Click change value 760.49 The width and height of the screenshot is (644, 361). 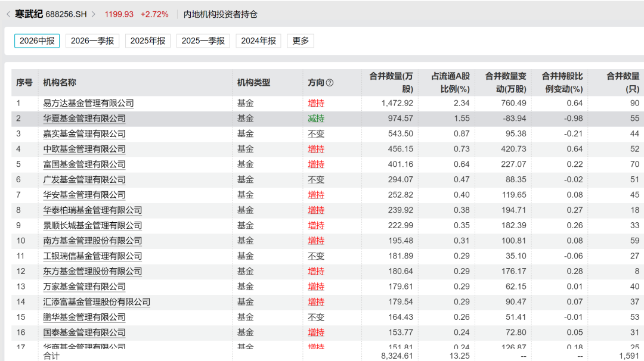pos(514,104)
